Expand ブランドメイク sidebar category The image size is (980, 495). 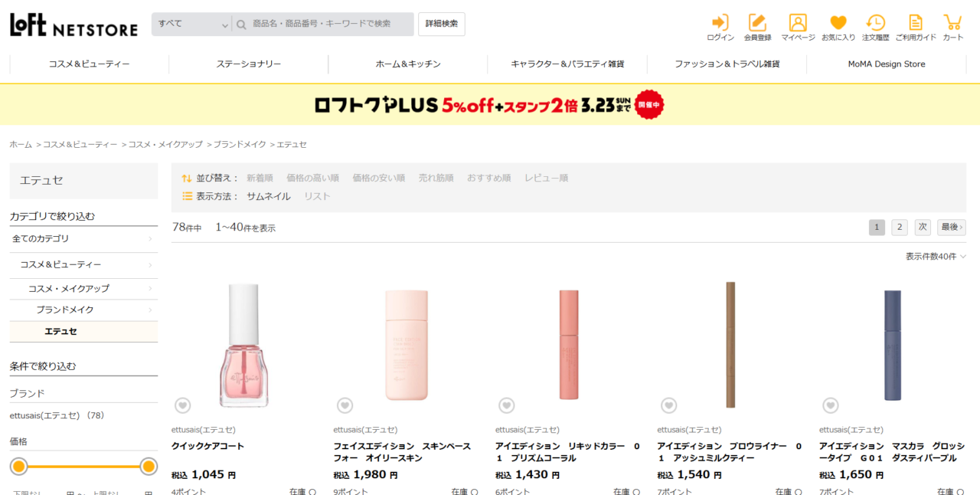click(x=83, y=310)
